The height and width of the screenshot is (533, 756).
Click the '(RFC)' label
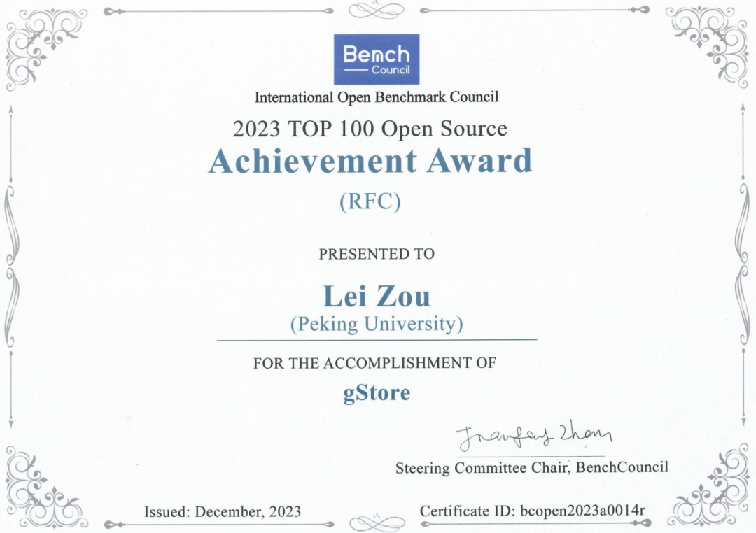[x=370, y=201]
